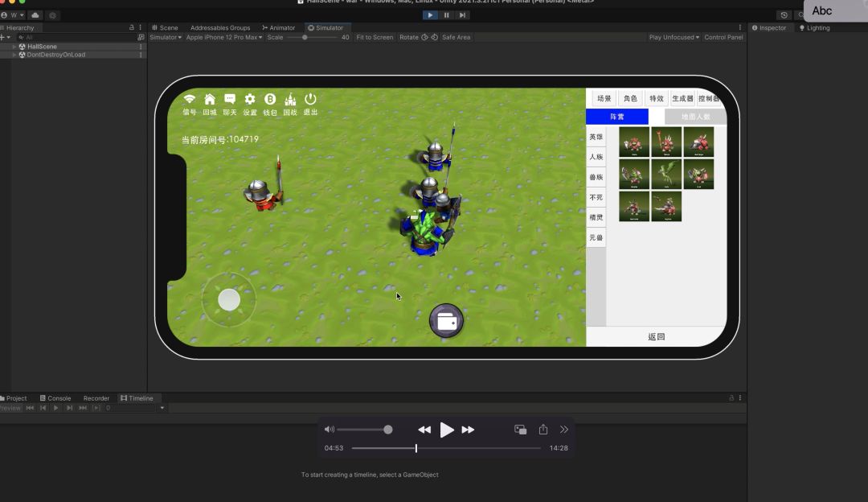Viewport: 868px width, 502px height.
Task: Click the Fit to Screen button
Action: [x=375, y=37]
